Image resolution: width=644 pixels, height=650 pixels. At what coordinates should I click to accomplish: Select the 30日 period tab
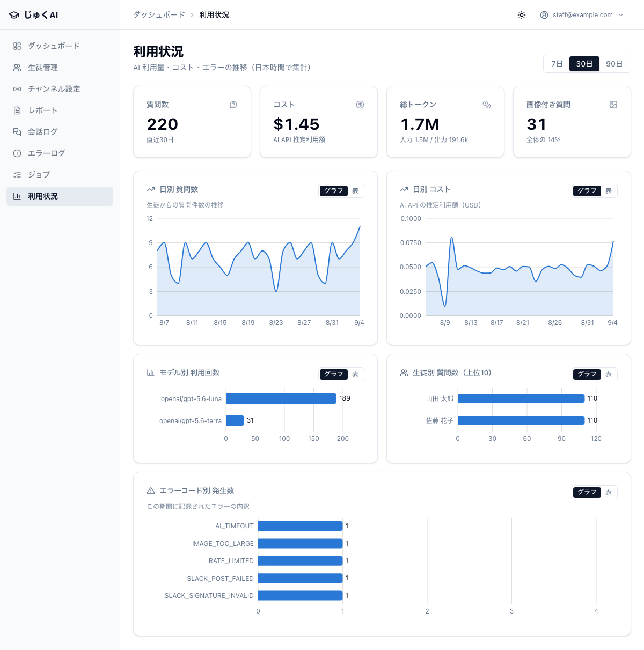point(584,64)
